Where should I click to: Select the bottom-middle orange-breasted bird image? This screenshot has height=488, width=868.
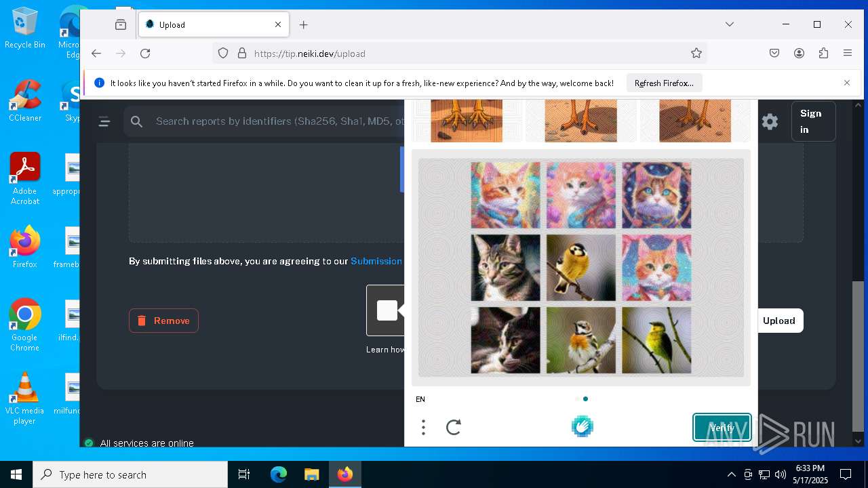tap(581, 340)
